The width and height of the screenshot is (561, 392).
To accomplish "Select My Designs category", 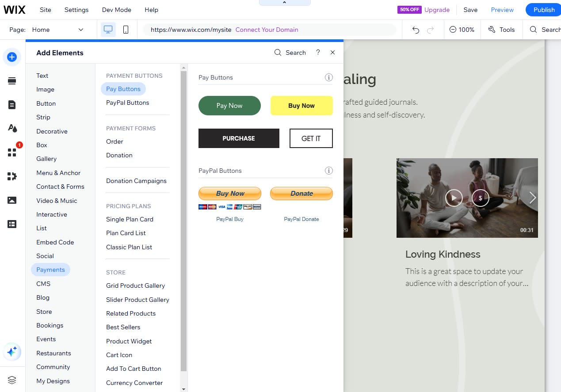I will click(53, 381).
